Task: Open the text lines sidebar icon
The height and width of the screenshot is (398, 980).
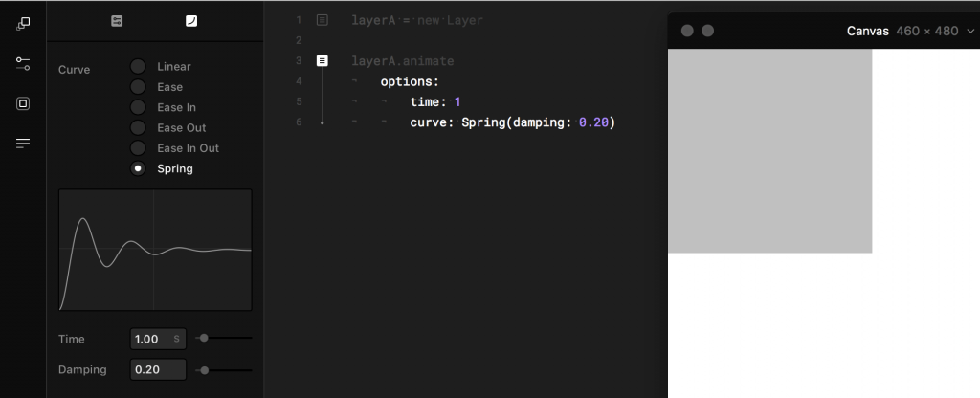Action: coord(23,144)
